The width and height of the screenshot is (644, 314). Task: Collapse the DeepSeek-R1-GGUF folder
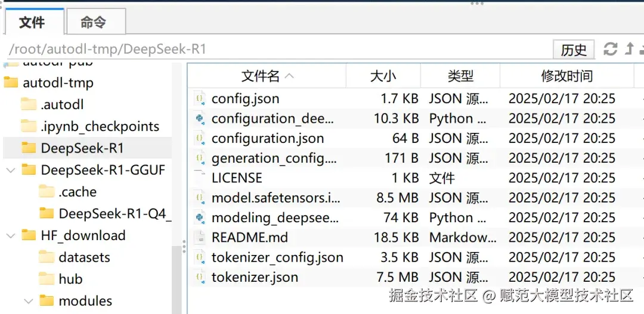point(10,170)
